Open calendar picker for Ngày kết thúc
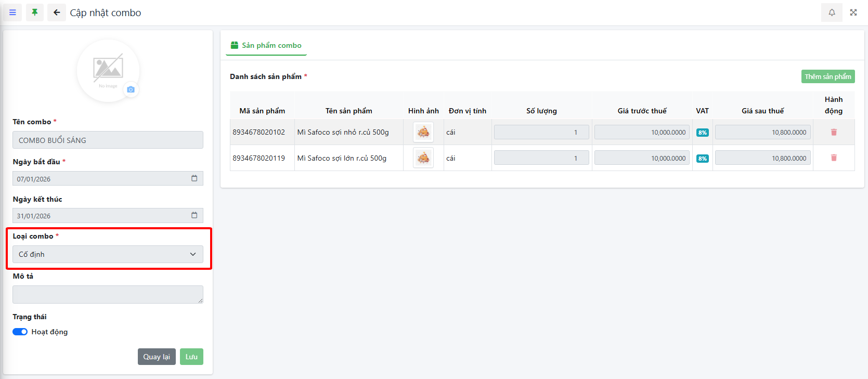This screenshot has width=868, height=379. pyautogui.click(x=194, y=215)
